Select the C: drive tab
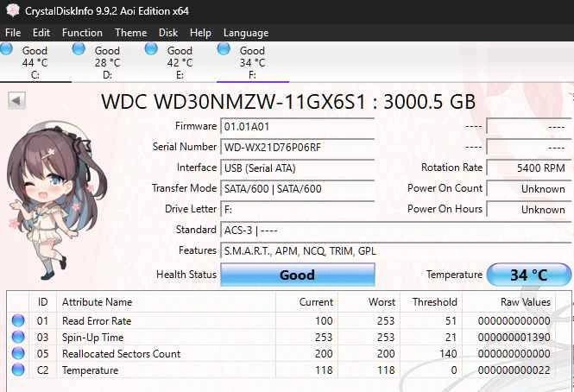574x392 pixels. tap(35, 62)
